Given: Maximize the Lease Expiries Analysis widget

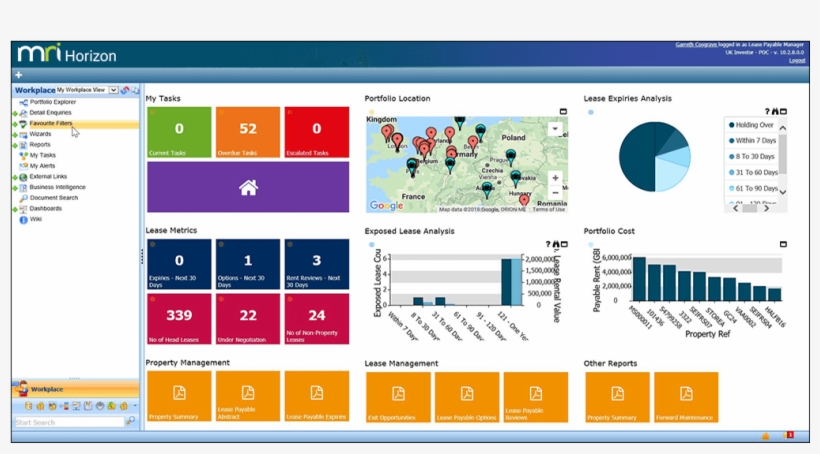Looking at the screenshot, I should [x=783, y=111].
